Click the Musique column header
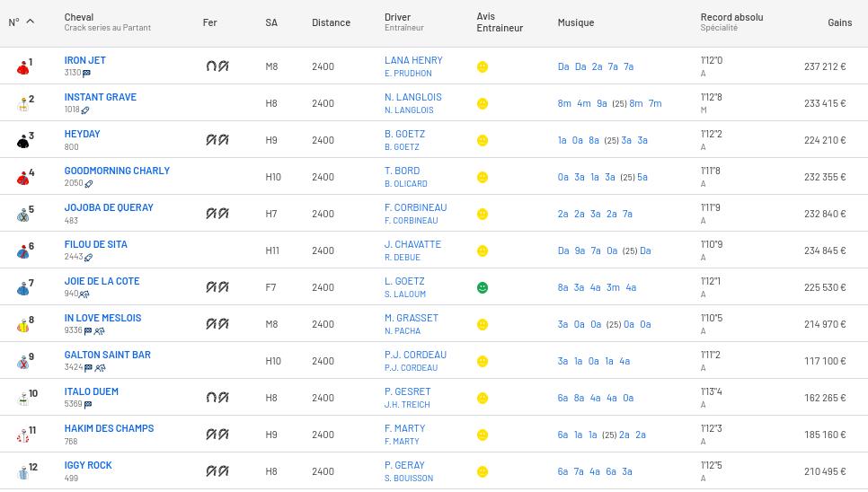The image size is (868, 492). (576, 22)
